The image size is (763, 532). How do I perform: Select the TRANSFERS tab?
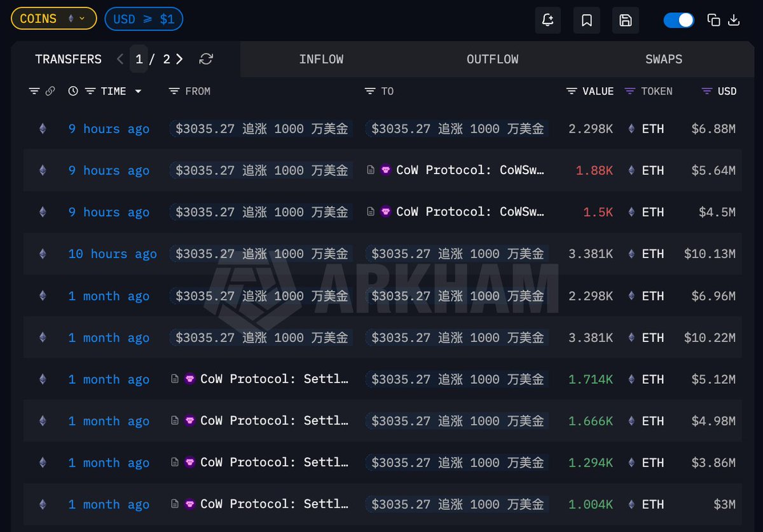[69, 59]
